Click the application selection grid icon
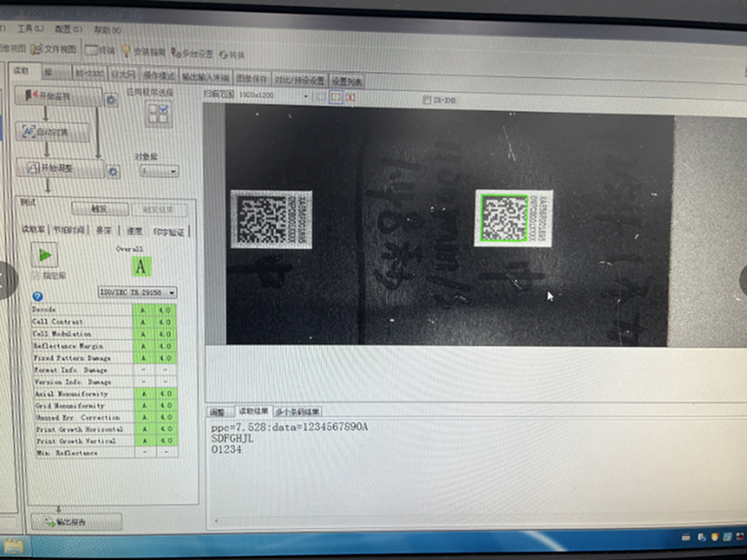 point(159,114)
